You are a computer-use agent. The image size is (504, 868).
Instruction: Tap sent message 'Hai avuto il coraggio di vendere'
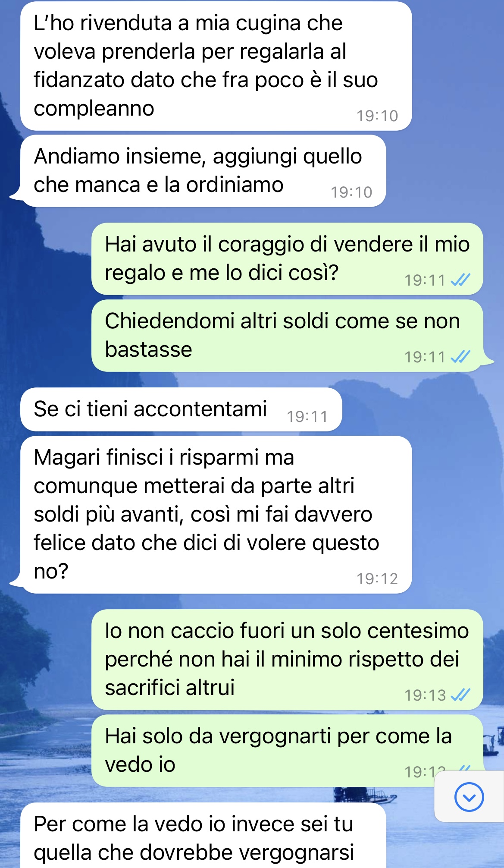[x=287, y=259]
